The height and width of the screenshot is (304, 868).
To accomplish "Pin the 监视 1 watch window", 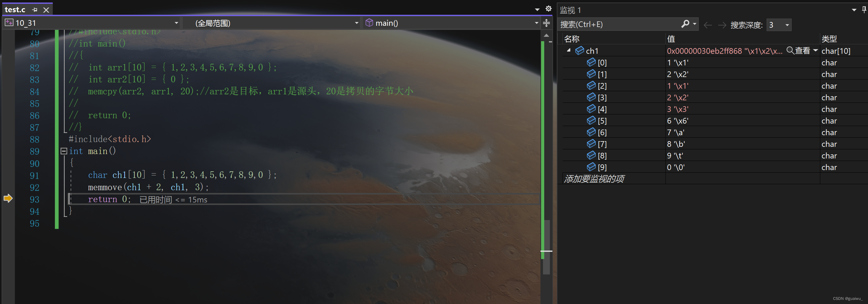I will coord(863,9).
